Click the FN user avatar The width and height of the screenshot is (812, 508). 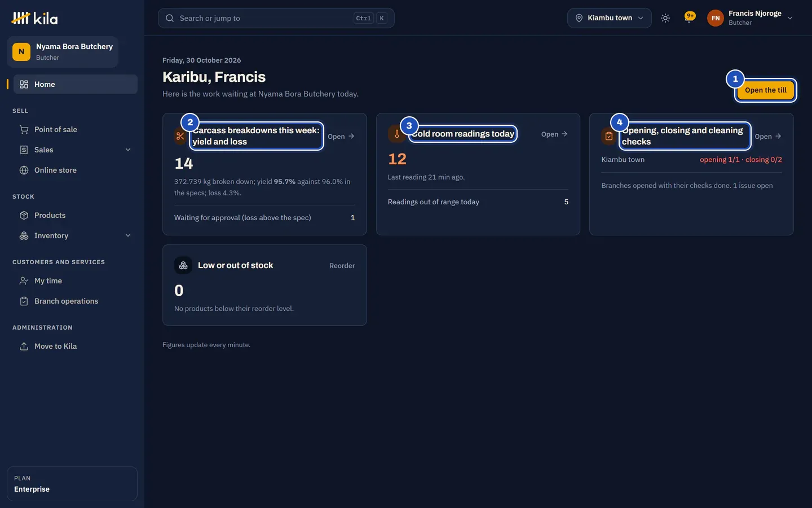[716, 18]
